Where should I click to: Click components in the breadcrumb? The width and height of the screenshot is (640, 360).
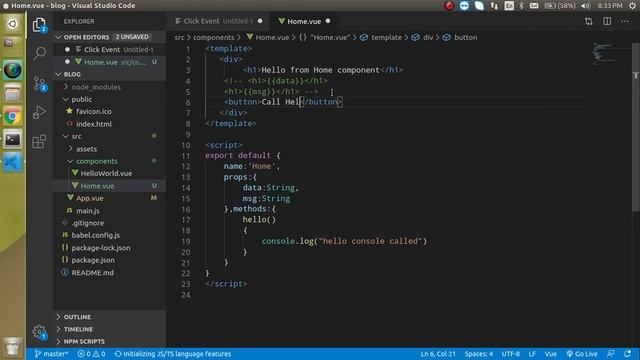tap(213, 37)
